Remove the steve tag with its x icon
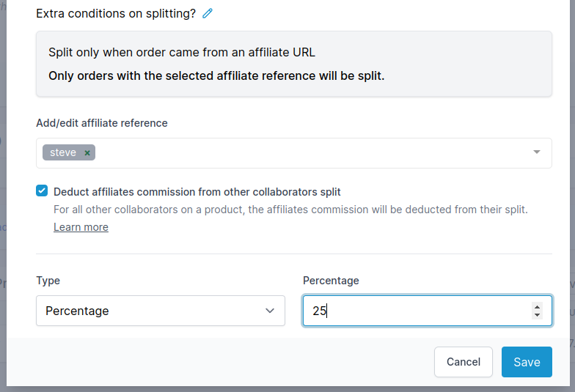 tap(87, 153)
